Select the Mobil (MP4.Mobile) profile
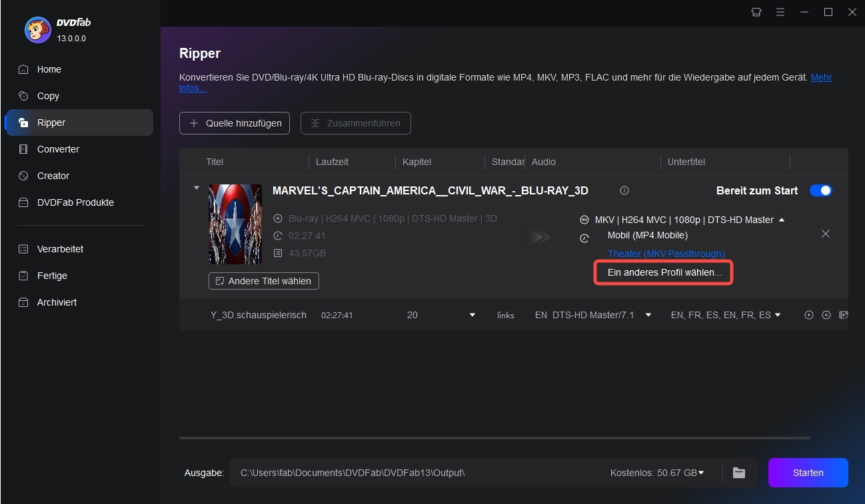The width and height of the screenshot is (865, 504). [648, 235]
